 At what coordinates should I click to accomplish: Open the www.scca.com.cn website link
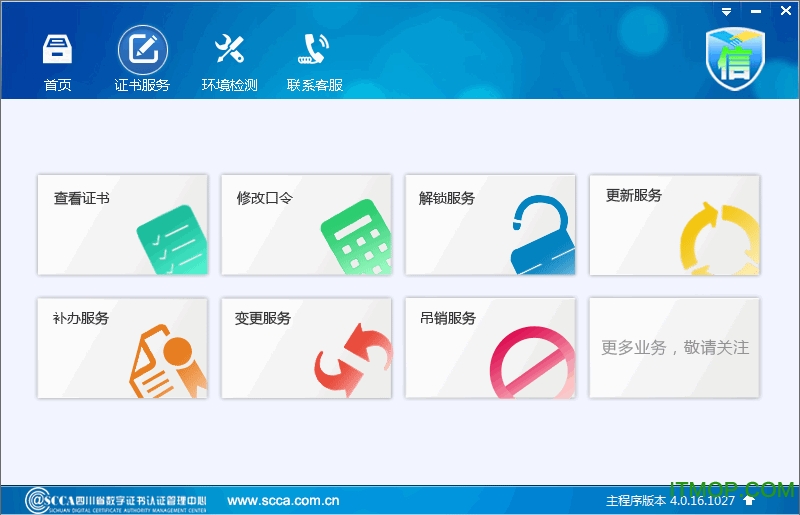click(x=283, y=501)
